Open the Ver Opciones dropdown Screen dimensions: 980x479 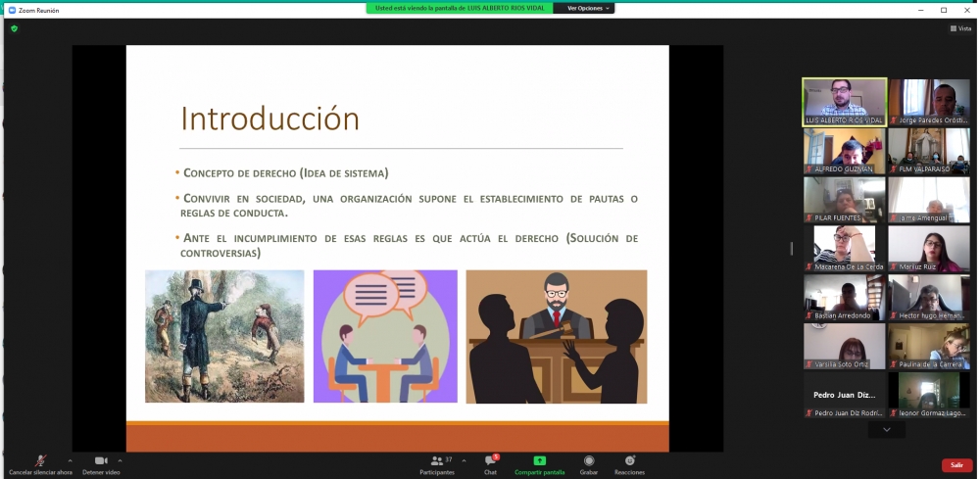(x=588, y=8)
